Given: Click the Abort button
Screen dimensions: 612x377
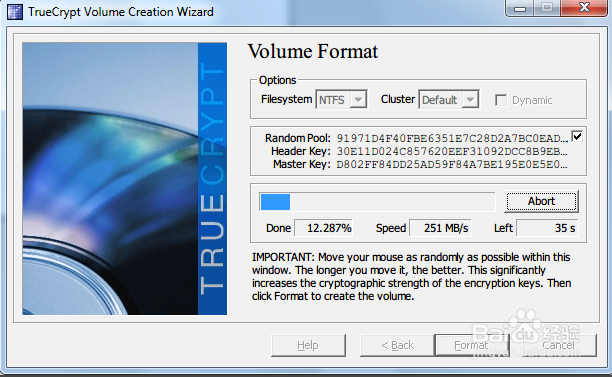Looking at the screenshot, I should click(541, 201).
